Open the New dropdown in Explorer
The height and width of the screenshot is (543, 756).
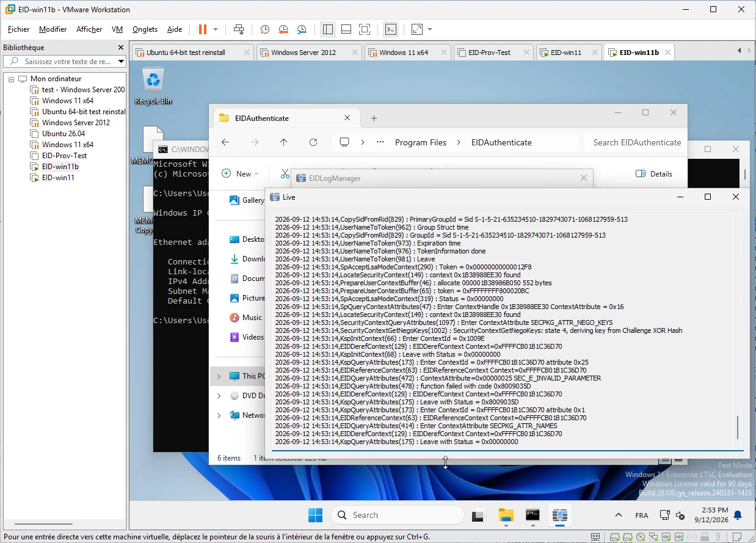click(x=240, y=174)
